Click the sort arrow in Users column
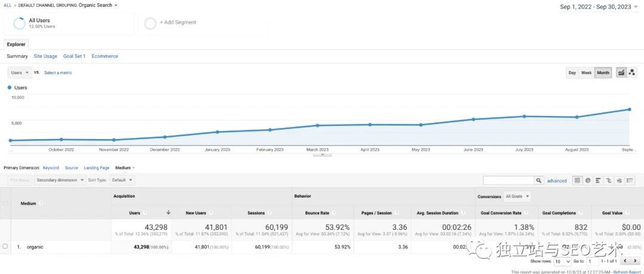 (x=168, y=213)
